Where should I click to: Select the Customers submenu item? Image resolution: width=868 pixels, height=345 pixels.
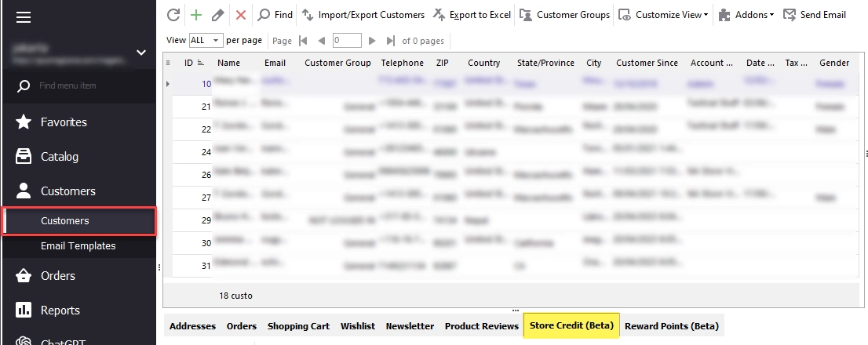tap(79, 220)
